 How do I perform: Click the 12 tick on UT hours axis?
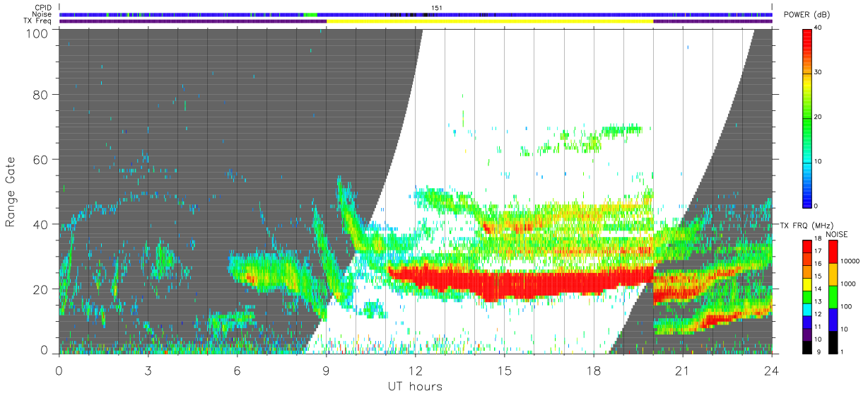[x=415, y=371]
